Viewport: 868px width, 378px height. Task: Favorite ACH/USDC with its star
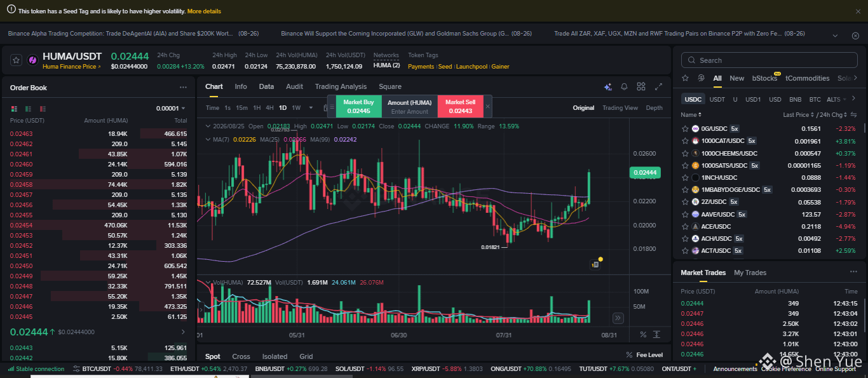tap(685, 239)
